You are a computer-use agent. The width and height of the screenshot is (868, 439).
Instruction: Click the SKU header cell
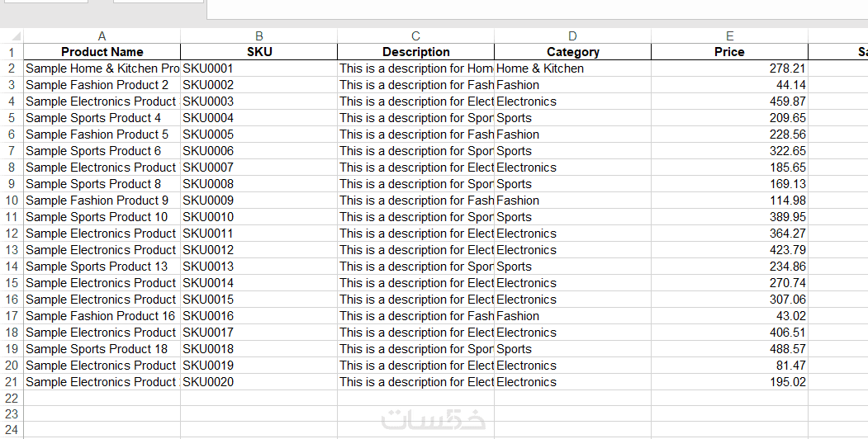point(259,52)
